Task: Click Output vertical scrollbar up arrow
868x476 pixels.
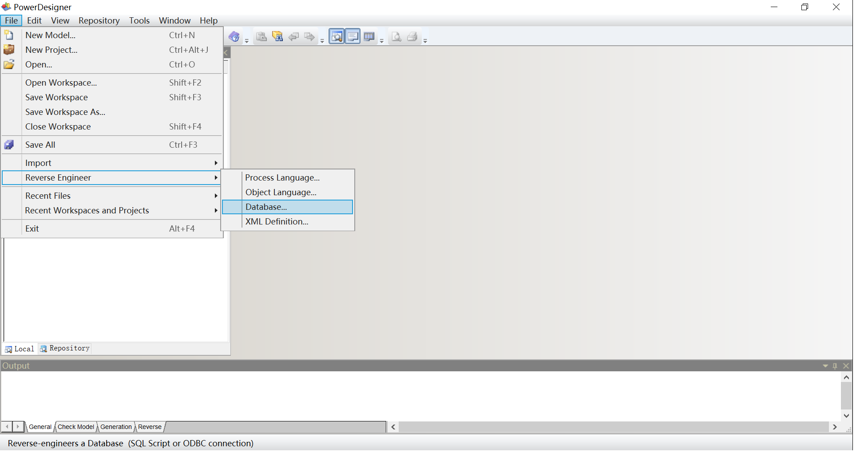Action: (x=846, y=378)
